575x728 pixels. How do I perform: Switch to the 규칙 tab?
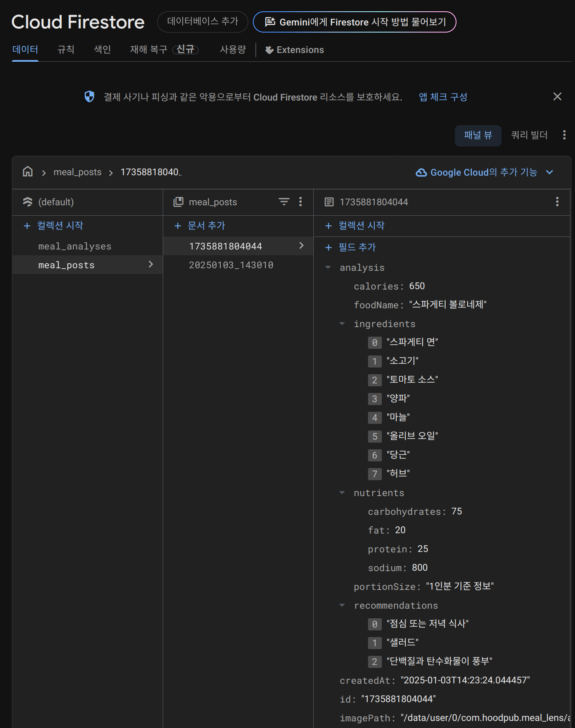66,50
